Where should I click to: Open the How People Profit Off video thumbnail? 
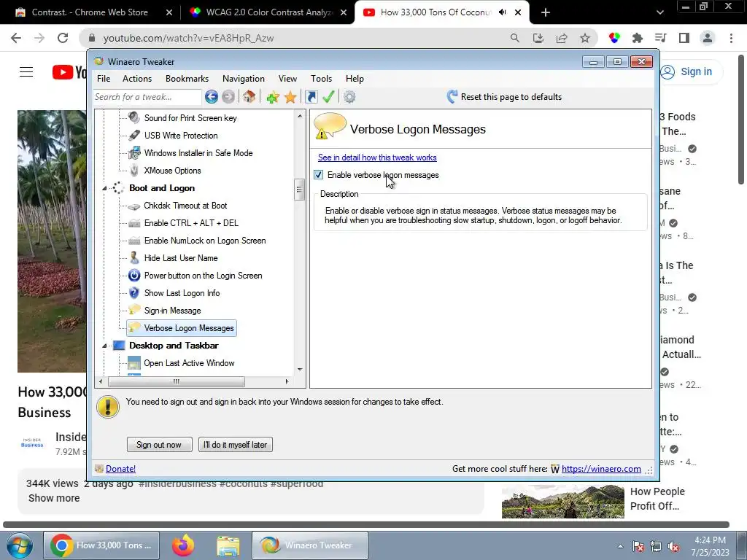point(562,502)
